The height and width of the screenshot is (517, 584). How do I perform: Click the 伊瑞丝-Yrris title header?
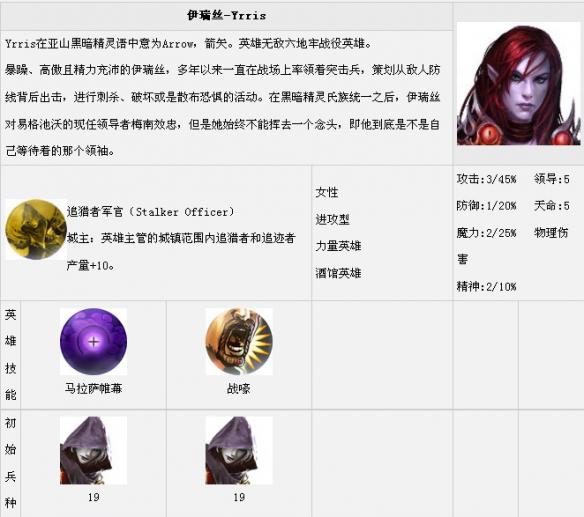coord(226,15)
